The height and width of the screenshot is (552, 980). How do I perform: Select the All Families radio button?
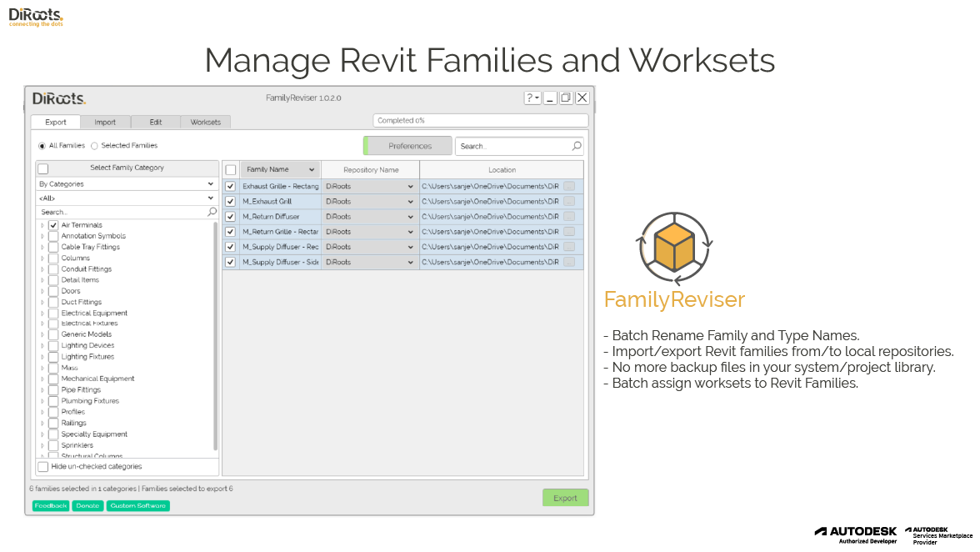point(42,146)
